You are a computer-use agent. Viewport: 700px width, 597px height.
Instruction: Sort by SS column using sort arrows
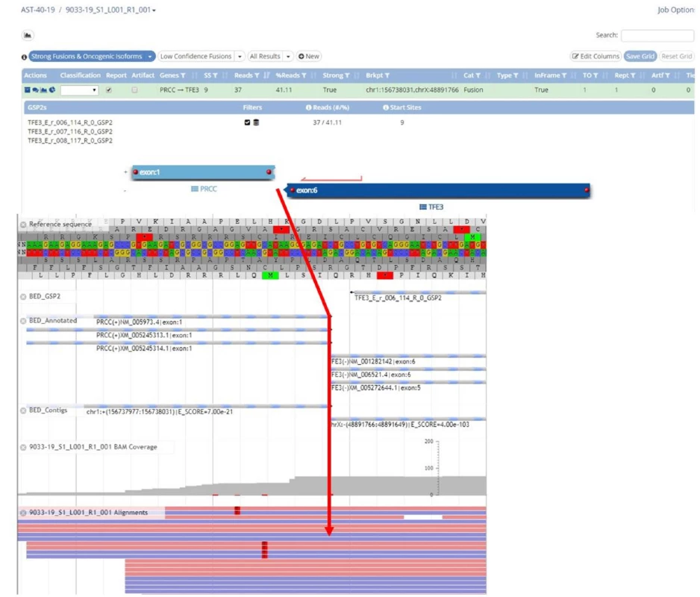click(225, 75)
